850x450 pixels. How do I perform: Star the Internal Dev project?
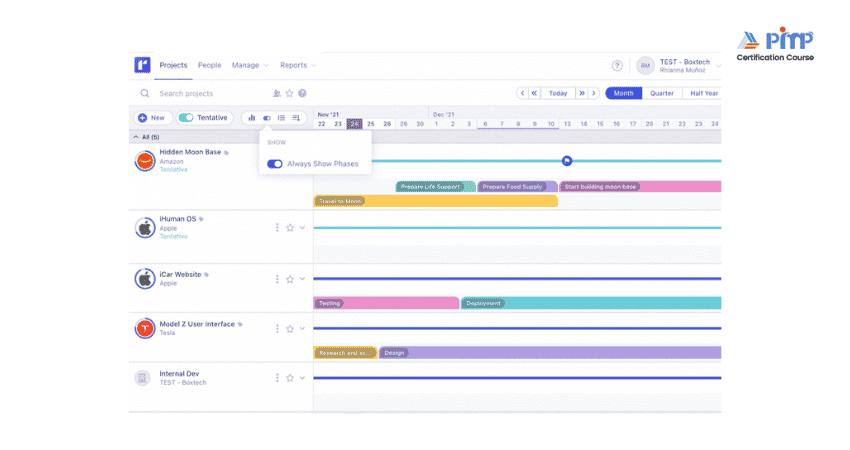pos(290,378)
